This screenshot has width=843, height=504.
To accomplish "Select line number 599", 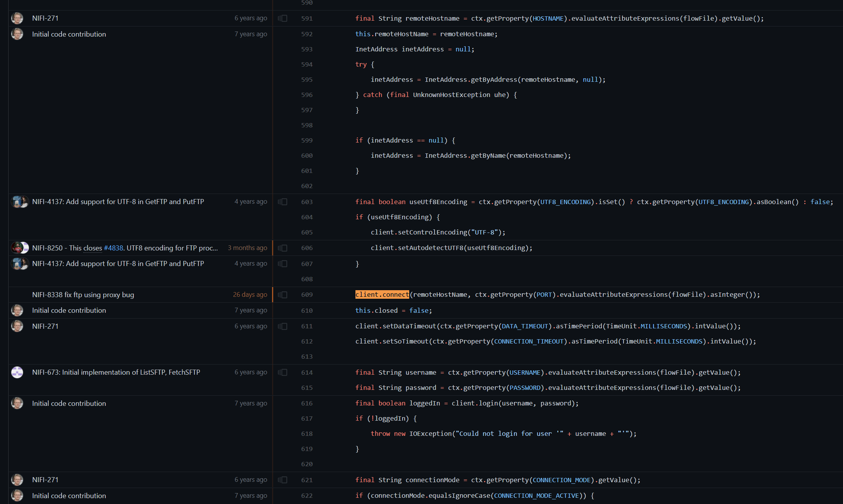I will click(x=307, y=141).
